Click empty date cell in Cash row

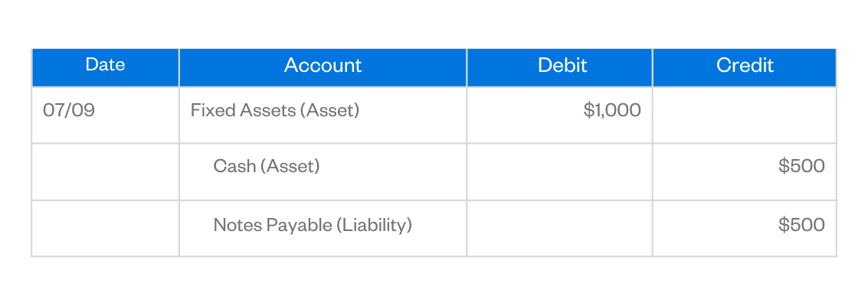tap(105, 171)
